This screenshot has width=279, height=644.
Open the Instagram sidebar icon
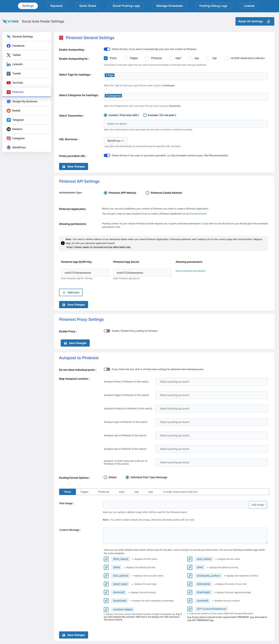coord(8,138)
